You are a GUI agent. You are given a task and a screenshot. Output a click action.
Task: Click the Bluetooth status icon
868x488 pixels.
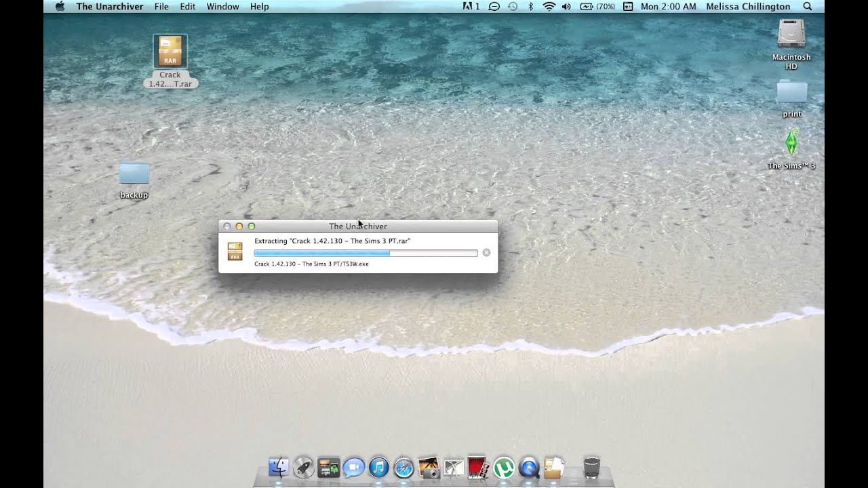click(531, 6)
